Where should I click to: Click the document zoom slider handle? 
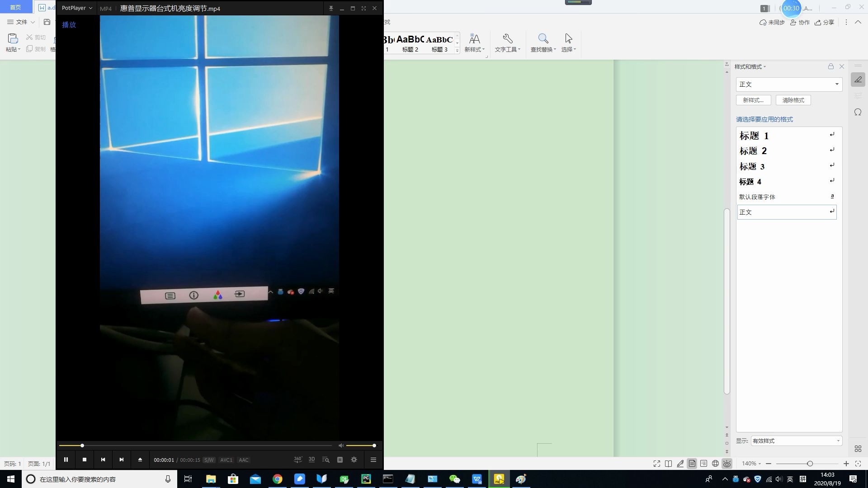(x=810, y=464)
